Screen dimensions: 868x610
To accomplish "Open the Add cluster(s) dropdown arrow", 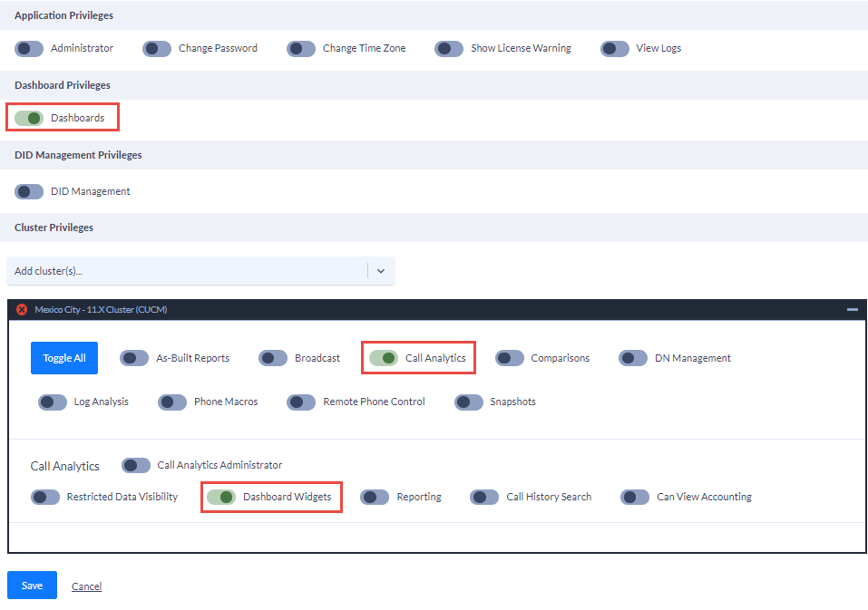I will click(x=381, y=271).
